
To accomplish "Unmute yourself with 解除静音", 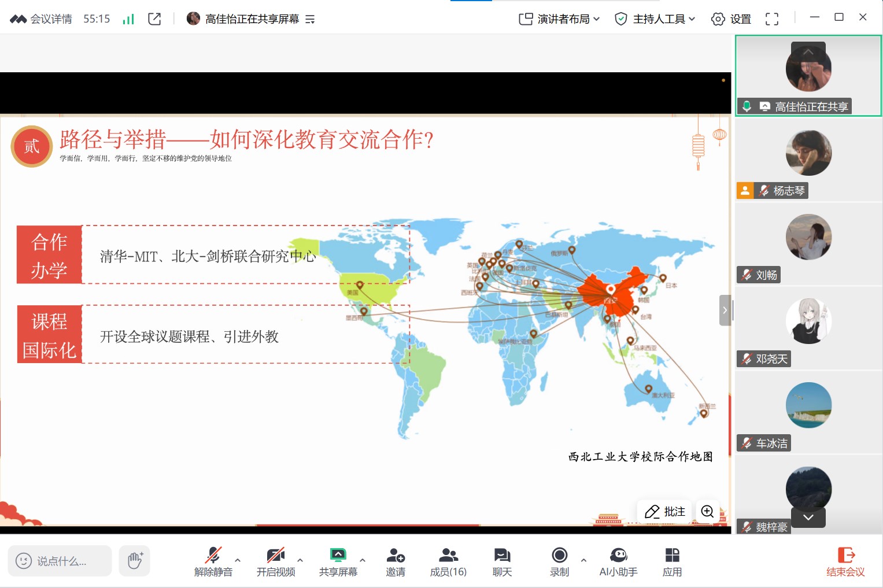I will tap(213, 560).
